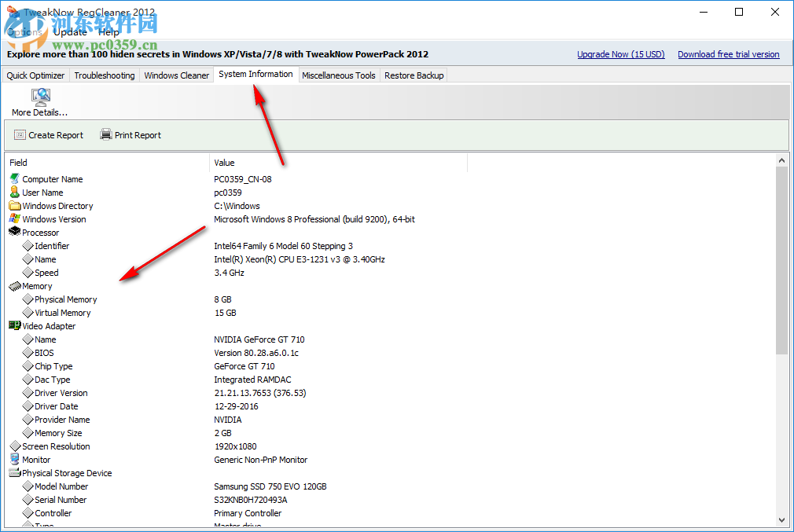Click the User Name icon

click(x=13, y=192)
